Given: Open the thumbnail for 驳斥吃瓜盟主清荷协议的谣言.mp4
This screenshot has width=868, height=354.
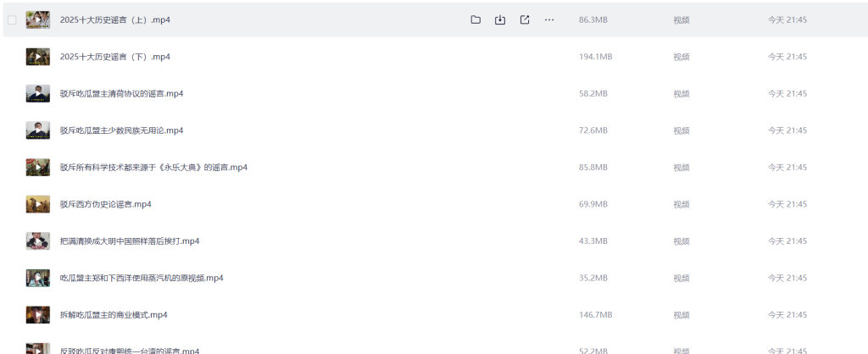Looking at the screenshot, I should 38,93.
